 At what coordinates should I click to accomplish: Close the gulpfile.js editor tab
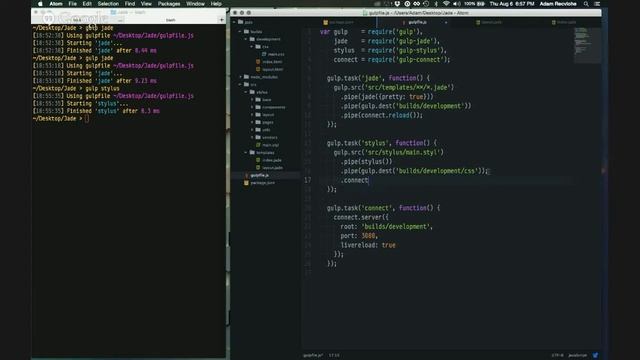pyautogui.click(x=446, y=22)
